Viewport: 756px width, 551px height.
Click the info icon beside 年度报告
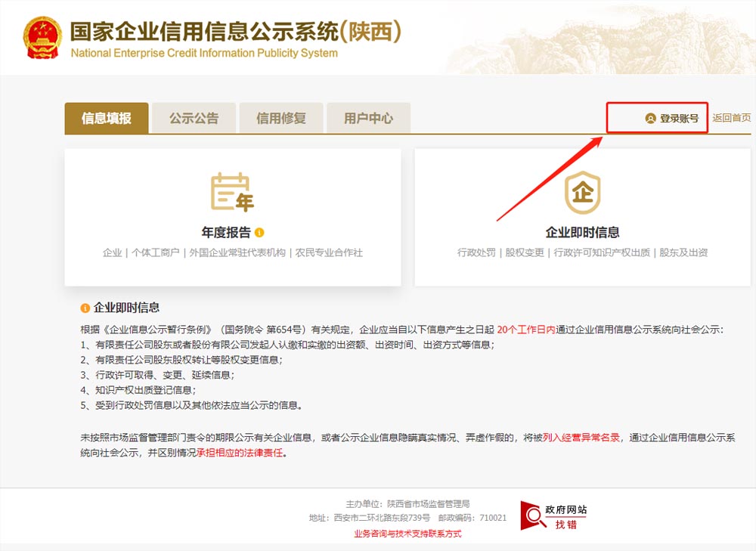pos(259,232)
